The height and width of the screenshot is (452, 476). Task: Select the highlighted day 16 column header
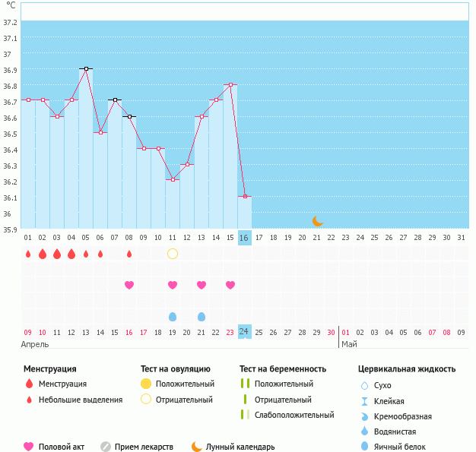click(x=244, y=238)
